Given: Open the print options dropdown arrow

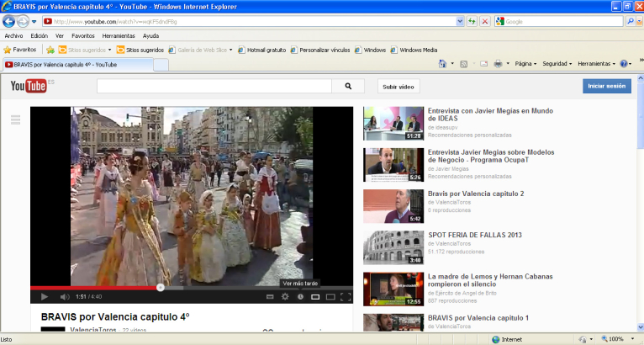Looking at the screenshot, I should pyautogui.click(x=508, y=64).
